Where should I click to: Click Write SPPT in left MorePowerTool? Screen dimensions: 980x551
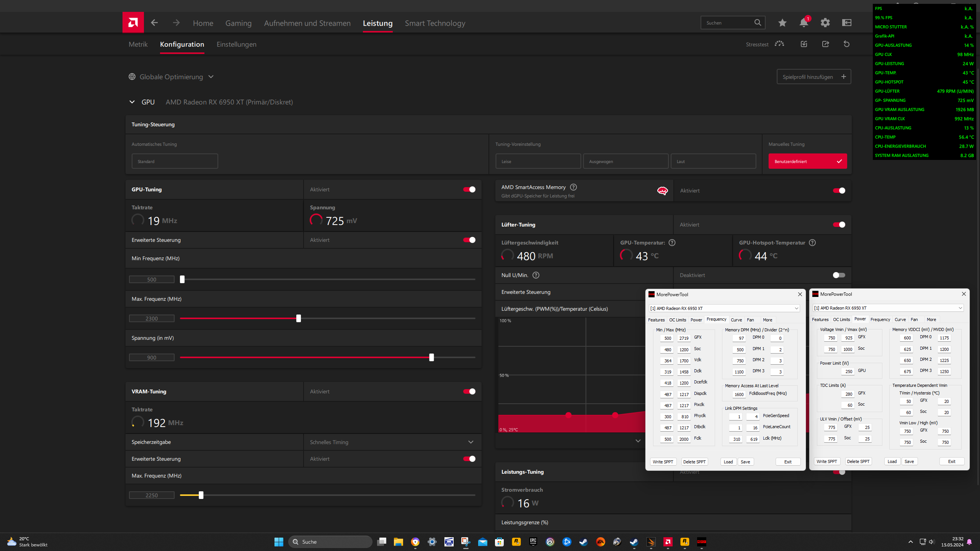[x=663, y=462]
